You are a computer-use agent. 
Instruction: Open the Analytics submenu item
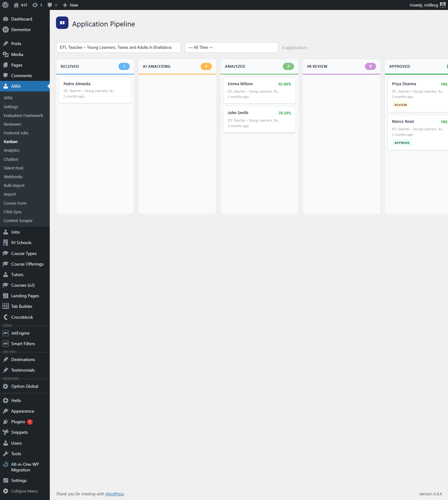pyautogui.click(x=12, y=150)
